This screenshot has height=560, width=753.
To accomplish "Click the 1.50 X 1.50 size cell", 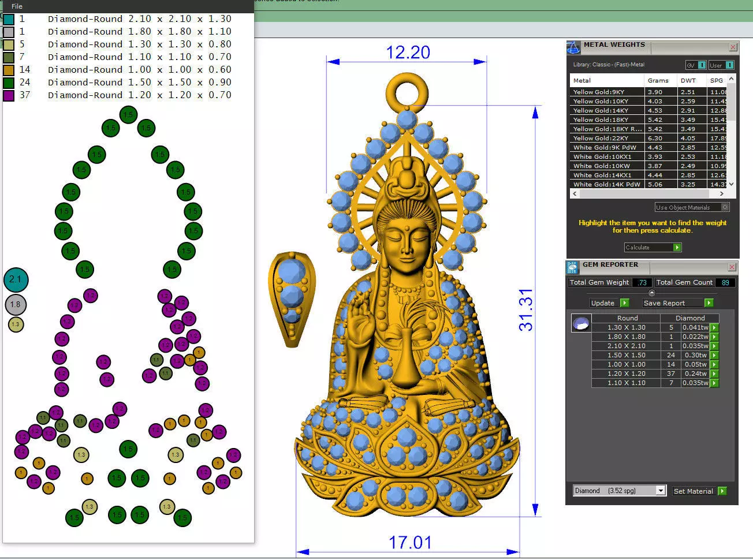I will 626,356.
